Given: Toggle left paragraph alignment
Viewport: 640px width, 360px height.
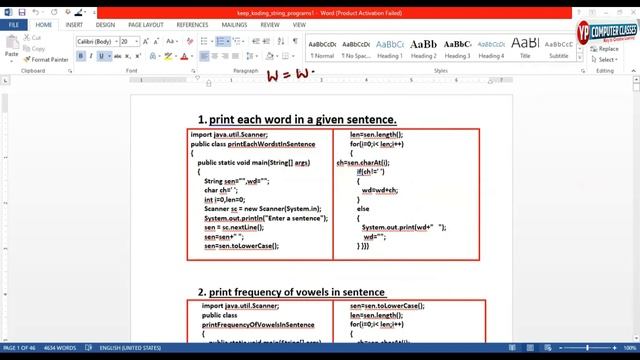Looking at the screenshot, I should click(x=204, y=56).
